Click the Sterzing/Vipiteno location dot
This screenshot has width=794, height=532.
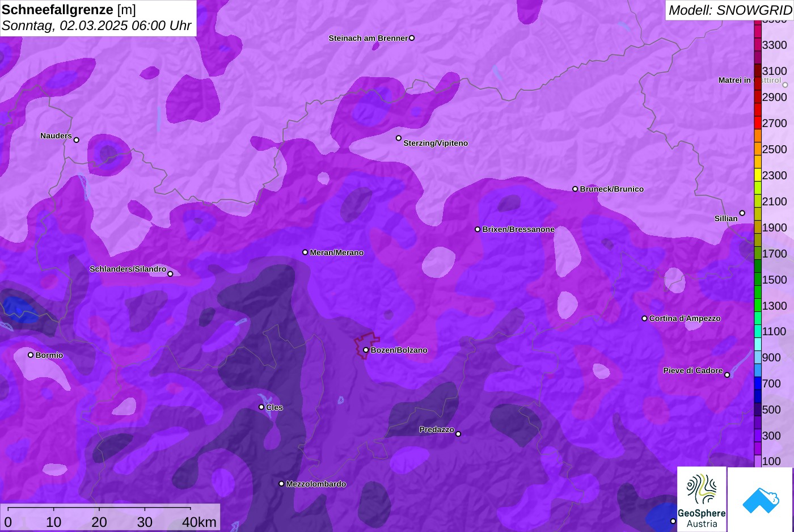point(399,138)
